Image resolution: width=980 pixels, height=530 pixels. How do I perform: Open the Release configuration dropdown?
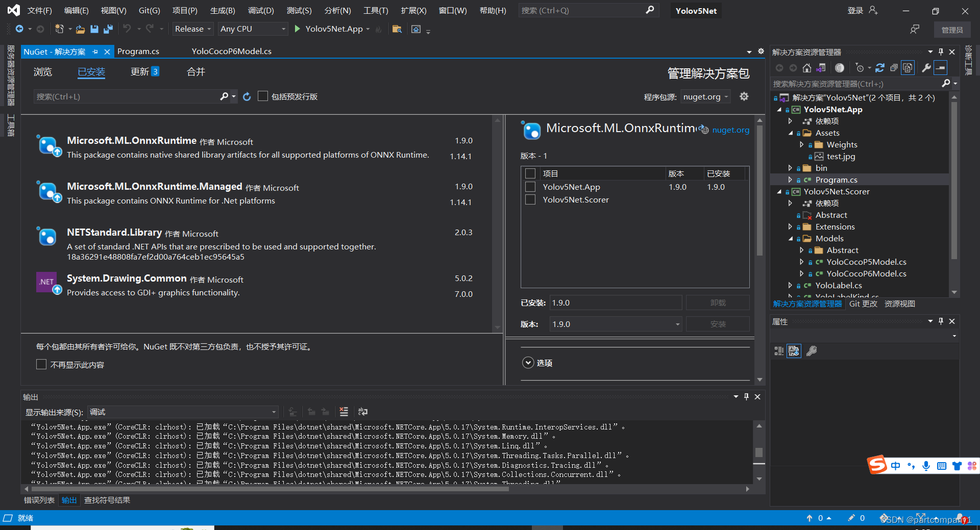coord(193,29)
